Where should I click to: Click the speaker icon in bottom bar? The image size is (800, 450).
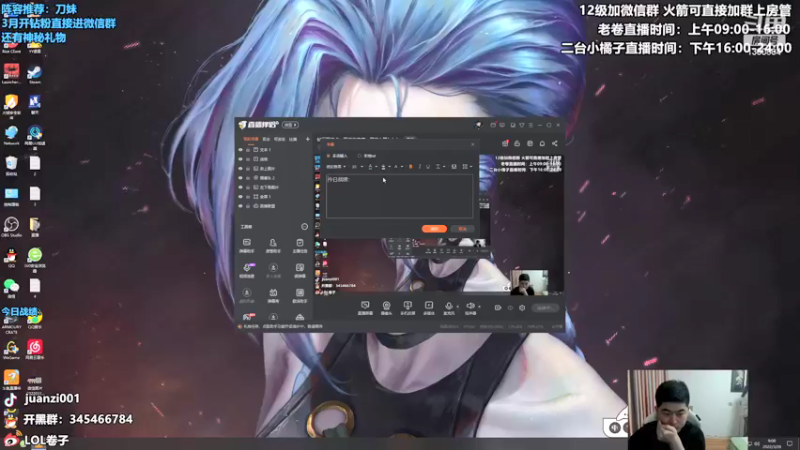[470, 306]
